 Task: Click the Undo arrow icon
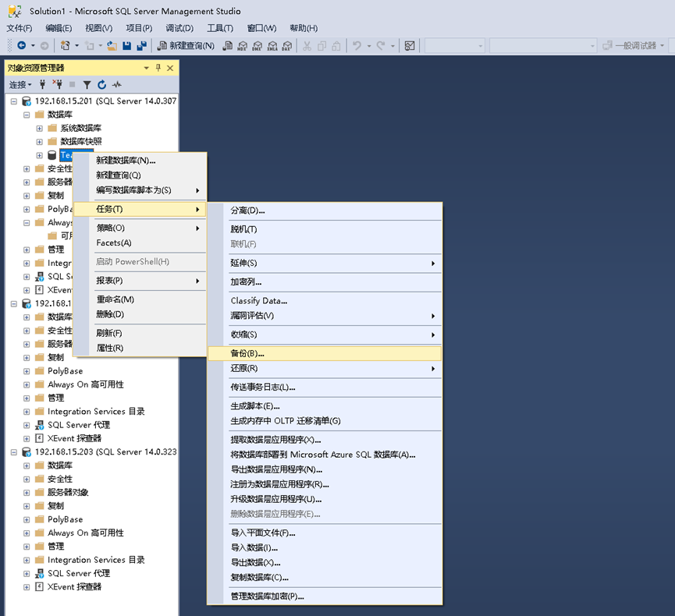coord(357,45)
